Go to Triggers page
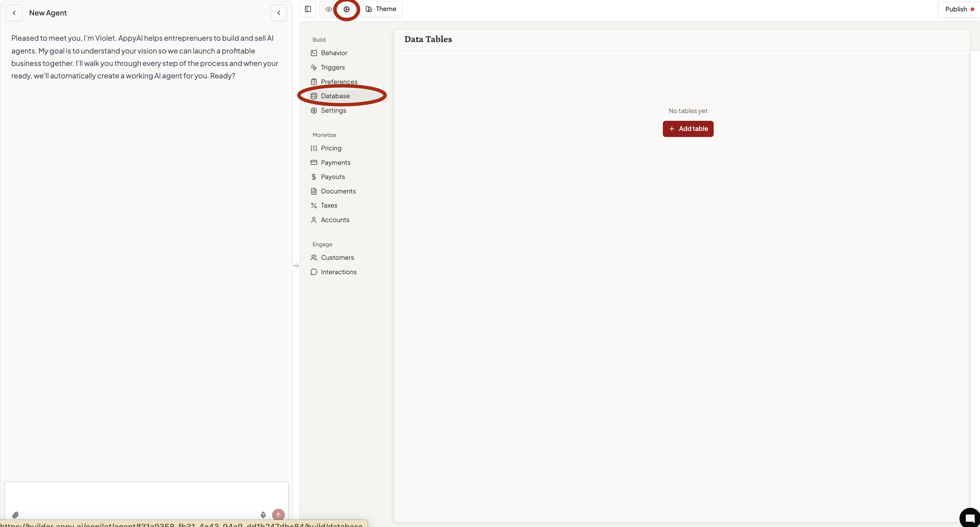This screenshot has height=527, width=980. [x=333, y=67]
